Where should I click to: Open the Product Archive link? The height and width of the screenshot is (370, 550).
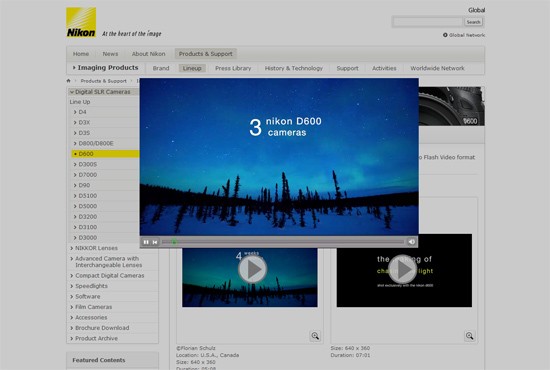[x=96, y=338]
